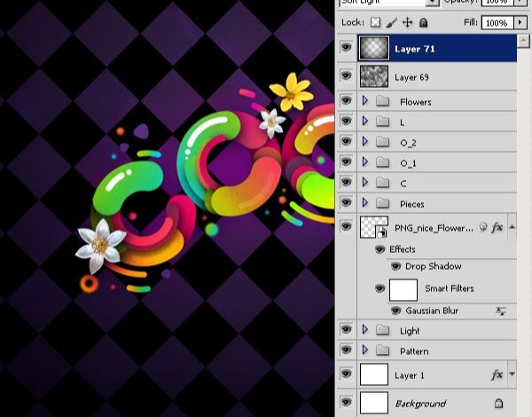Click the Smart Filters mask thumbnail

403,289
